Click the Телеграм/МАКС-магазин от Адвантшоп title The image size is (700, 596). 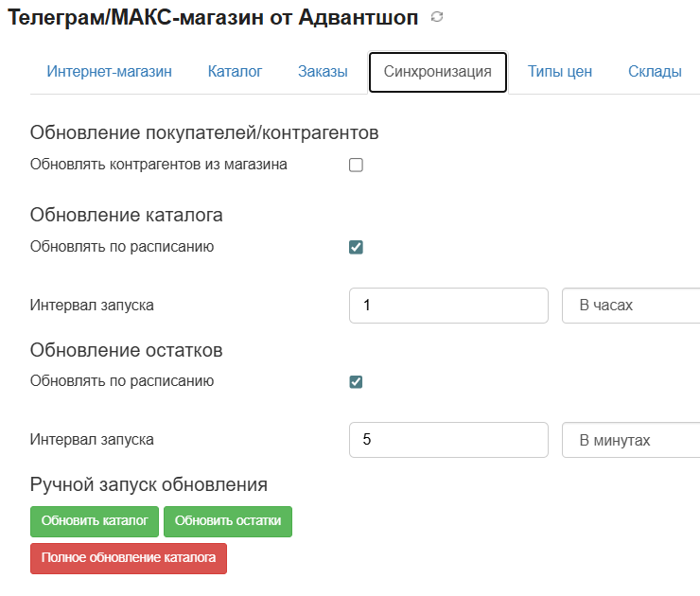(213, 18)
